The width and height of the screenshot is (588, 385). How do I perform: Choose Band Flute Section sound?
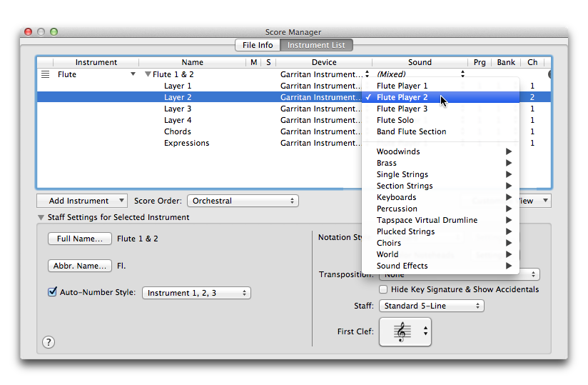440,131
